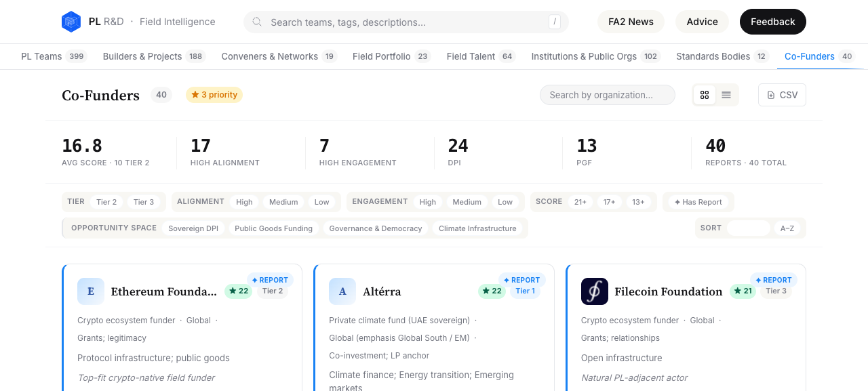Open the Co-Funders tab

[x=819, y=56]
